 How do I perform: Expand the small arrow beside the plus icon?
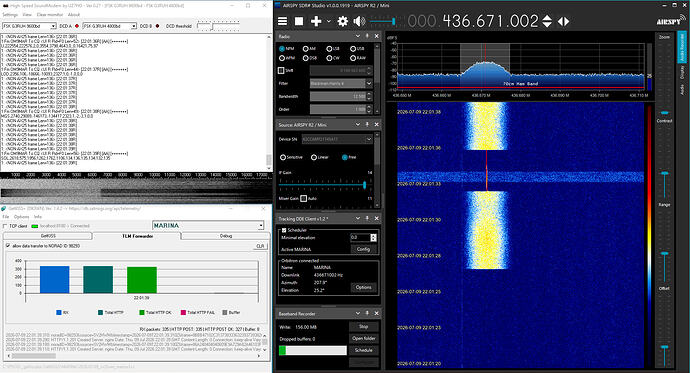tap(328, 21)
